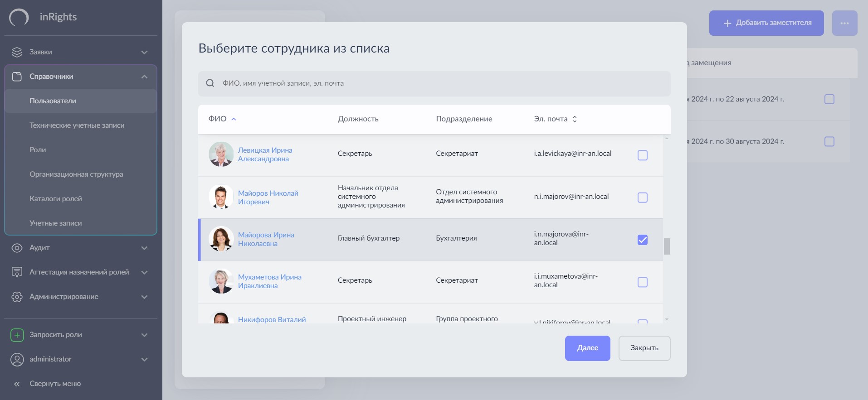Click the Запросить роли plus icon
Screen dimensions: 868x400
(17, 335)
